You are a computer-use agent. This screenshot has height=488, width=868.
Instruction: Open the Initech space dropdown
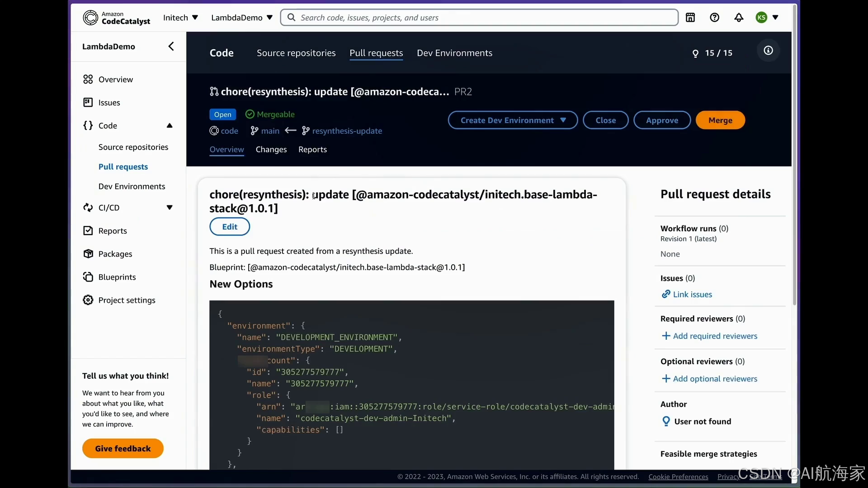[180, 18]
